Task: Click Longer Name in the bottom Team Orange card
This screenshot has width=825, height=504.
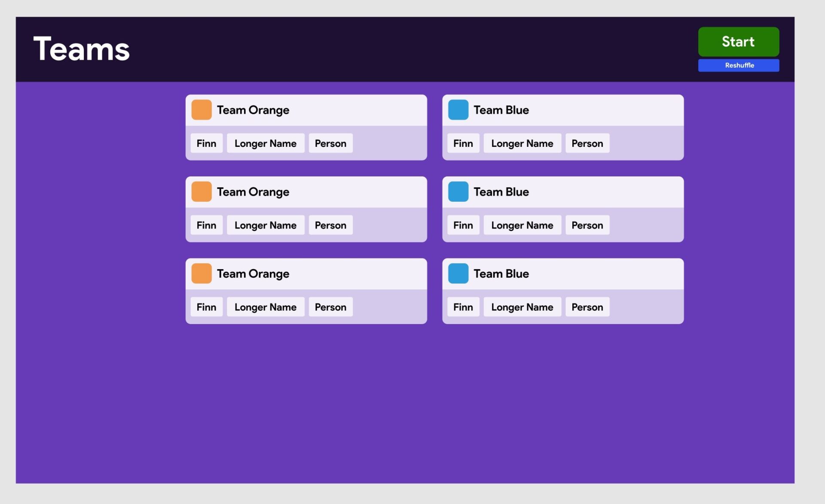Action: [x=265, y=307]
